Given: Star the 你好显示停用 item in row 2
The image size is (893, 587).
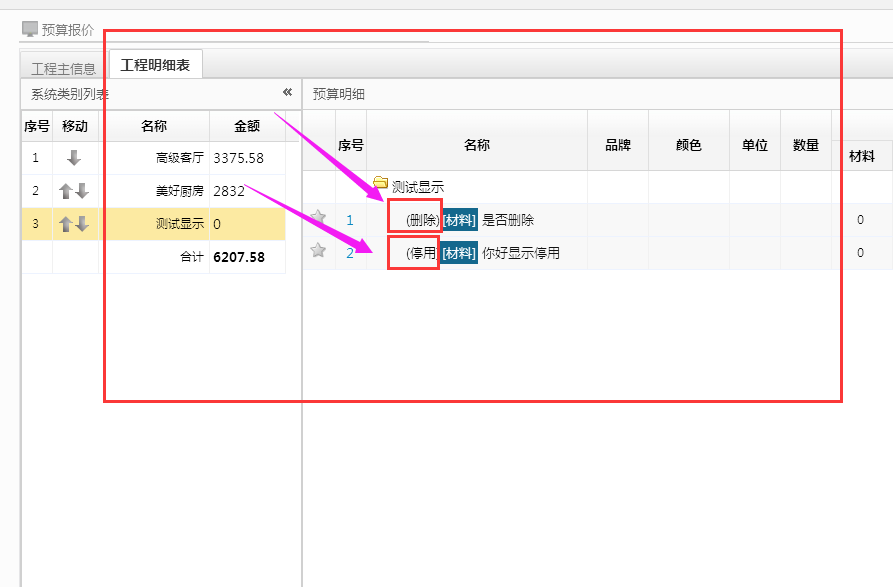Looking at the screenshot, I should point(318,251).
